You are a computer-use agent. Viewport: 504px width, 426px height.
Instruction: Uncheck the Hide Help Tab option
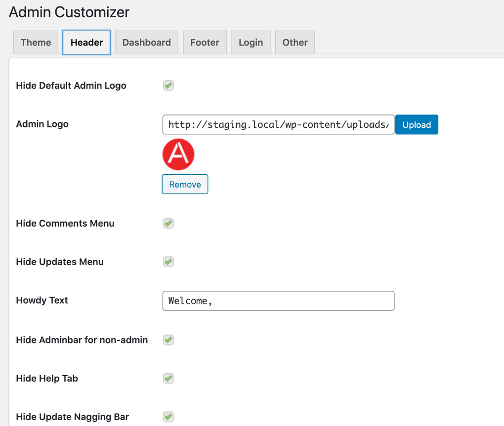(x=168, y=378)
